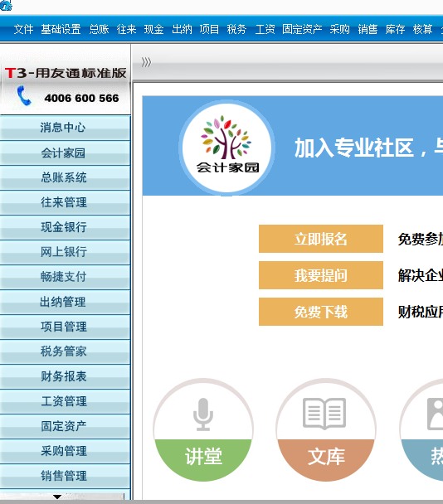Image resolution: width=443 pixels, height=504 pixels.
Task: Open 税务管家 from the sidebar
Action: [65, 351]
